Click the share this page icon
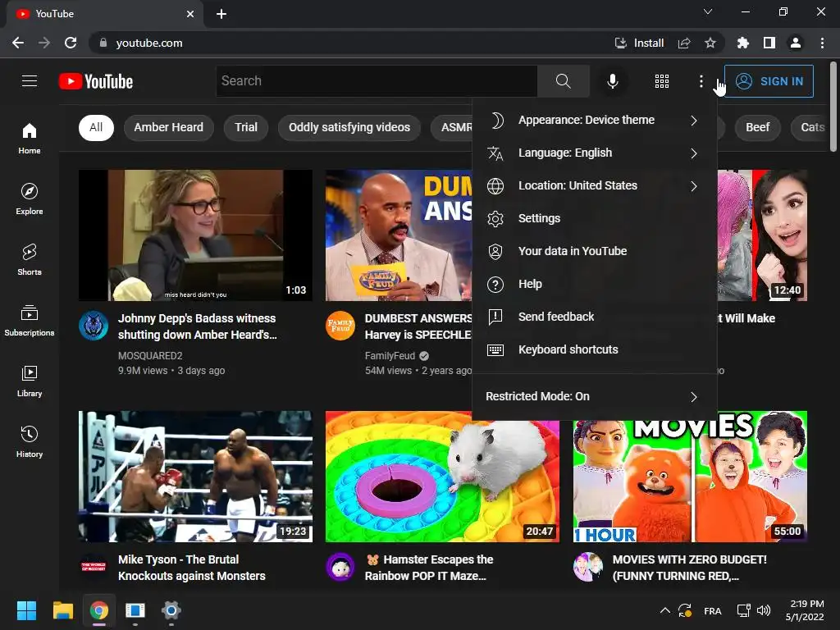Image resolution: width=840 pixels, height=630 pixels. click(x=684, y=43)
